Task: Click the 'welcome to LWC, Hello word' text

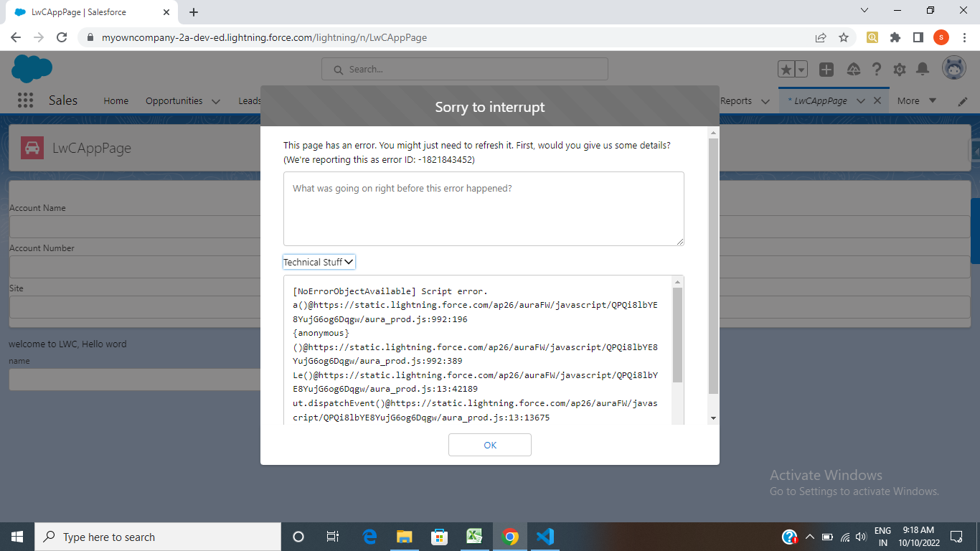Action: (67, 344)
